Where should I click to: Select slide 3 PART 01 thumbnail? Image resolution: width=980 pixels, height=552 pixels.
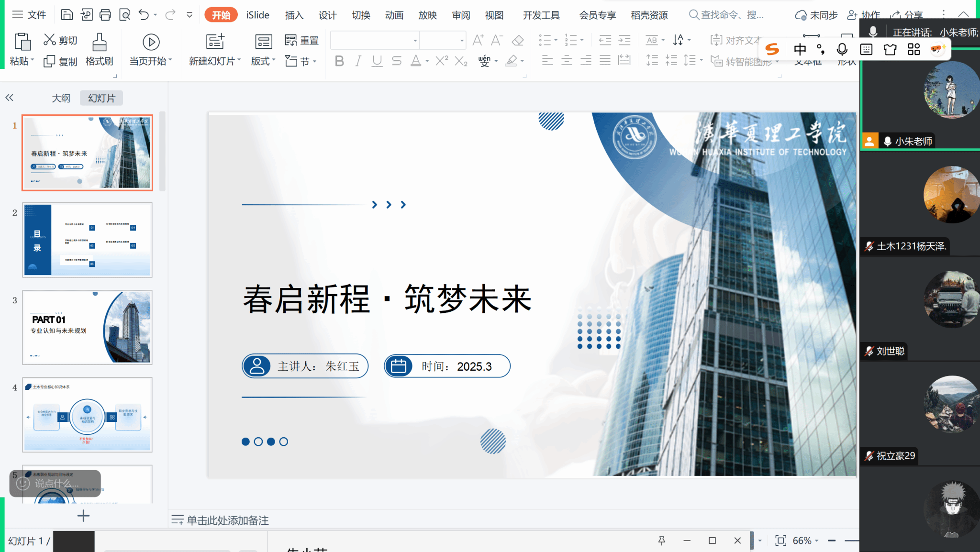87,327
